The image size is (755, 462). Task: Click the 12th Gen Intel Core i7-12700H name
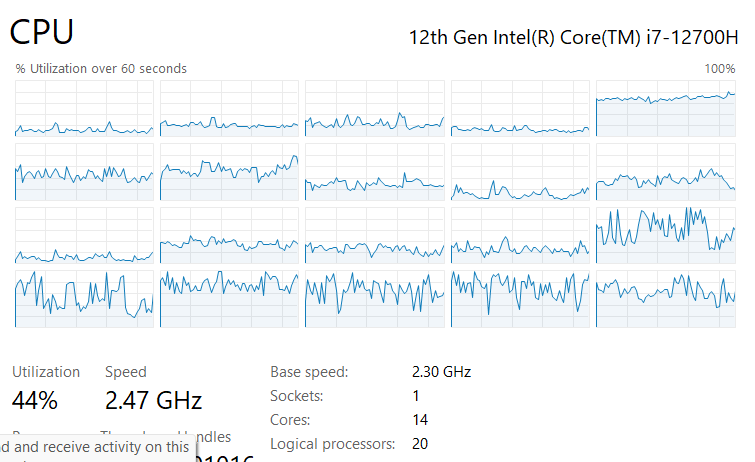tap(572, 37)
